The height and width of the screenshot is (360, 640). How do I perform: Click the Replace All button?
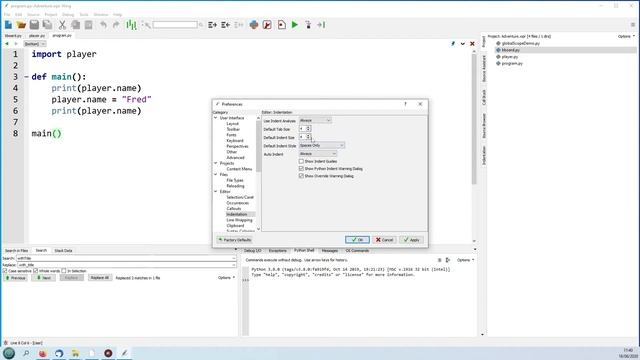[x=100, y=278]
